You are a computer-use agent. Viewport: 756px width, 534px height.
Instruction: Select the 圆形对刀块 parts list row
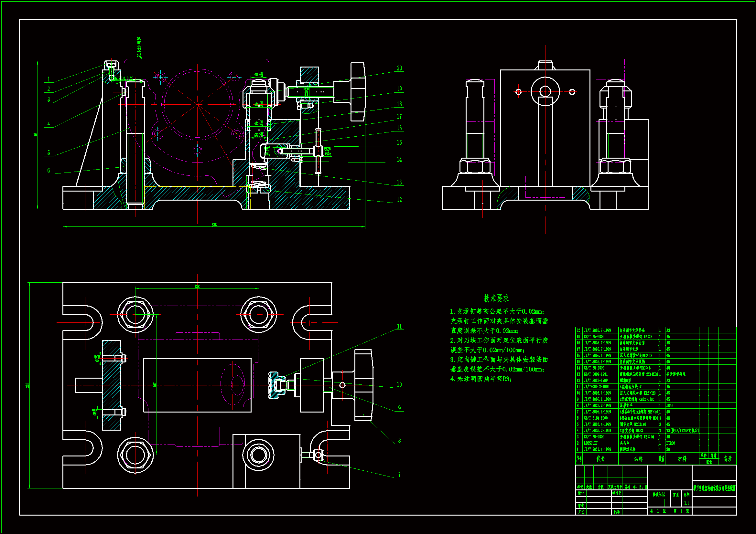click(627, 449)
